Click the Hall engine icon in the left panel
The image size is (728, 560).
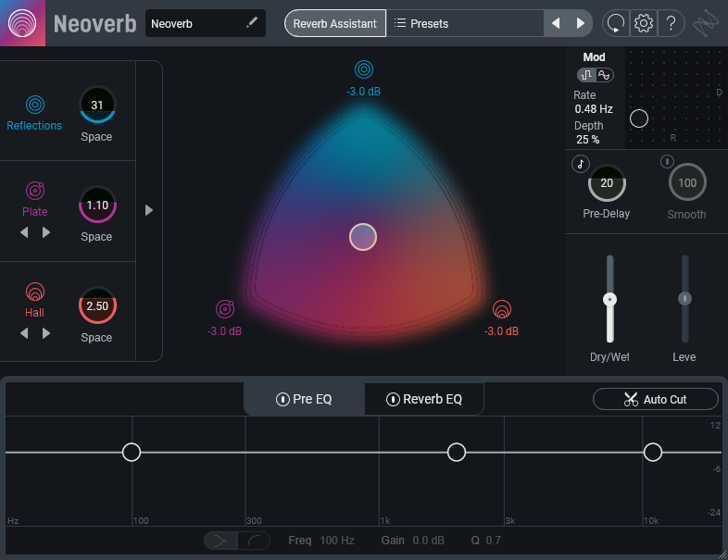(x=35, y=292)
